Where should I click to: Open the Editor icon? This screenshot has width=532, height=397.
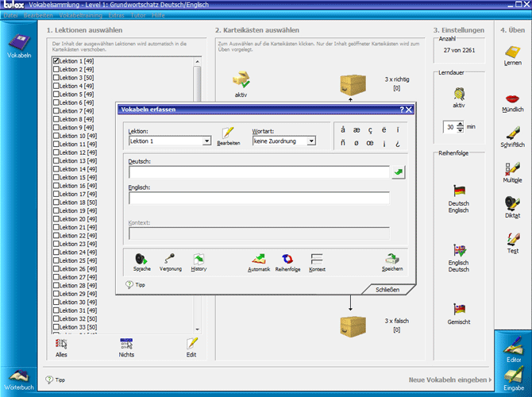[514, 349]
